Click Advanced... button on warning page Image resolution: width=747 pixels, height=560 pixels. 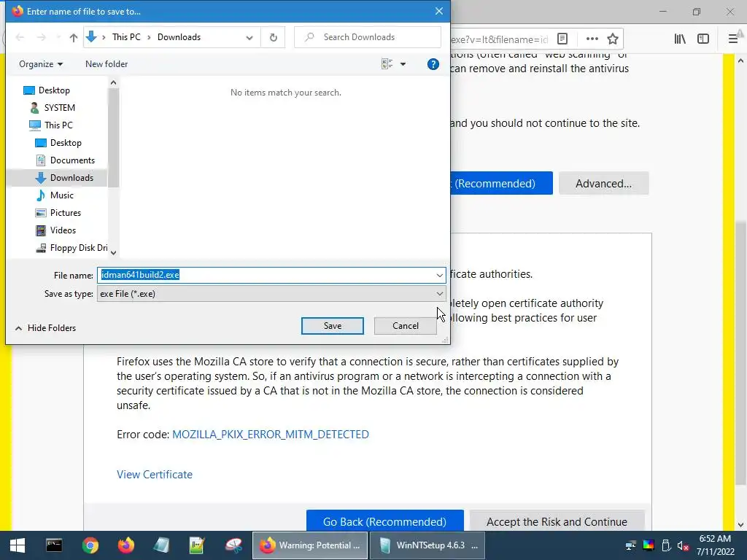click(603, 183)
